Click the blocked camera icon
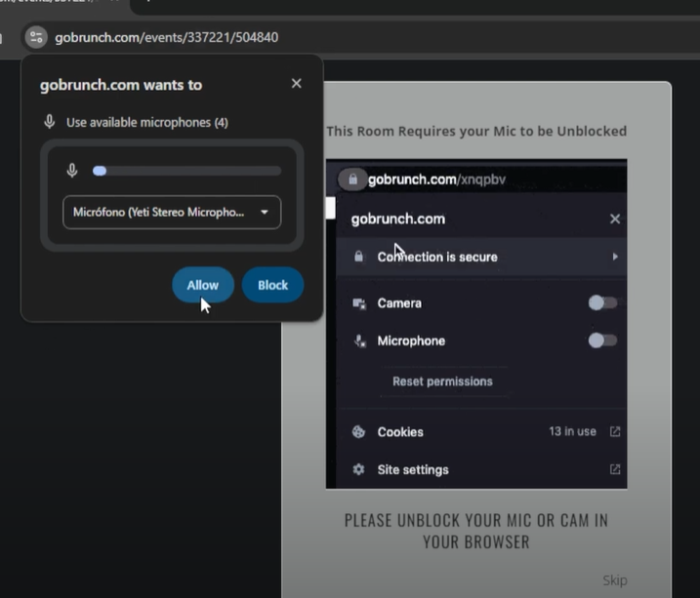700x598 pixels. tap(359, 303)
